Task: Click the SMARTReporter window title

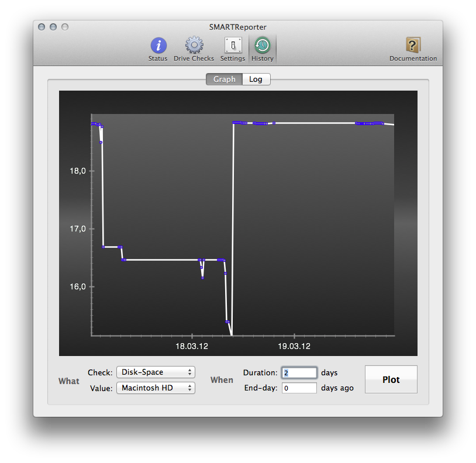Action: [237, 27]
